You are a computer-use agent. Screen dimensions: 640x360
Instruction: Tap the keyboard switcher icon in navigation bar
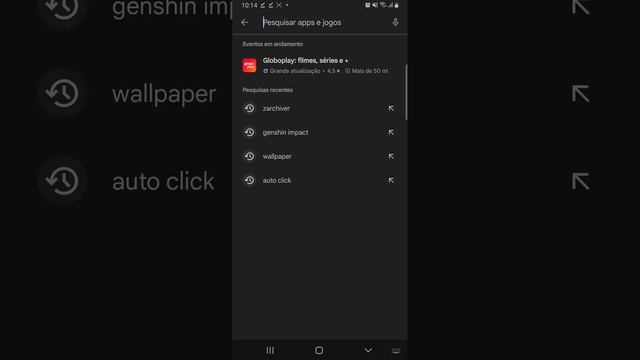coord(396,351)
